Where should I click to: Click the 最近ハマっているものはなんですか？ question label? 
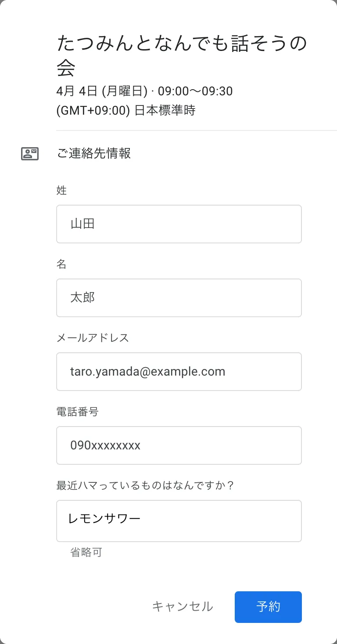click(x=145, y=485)
